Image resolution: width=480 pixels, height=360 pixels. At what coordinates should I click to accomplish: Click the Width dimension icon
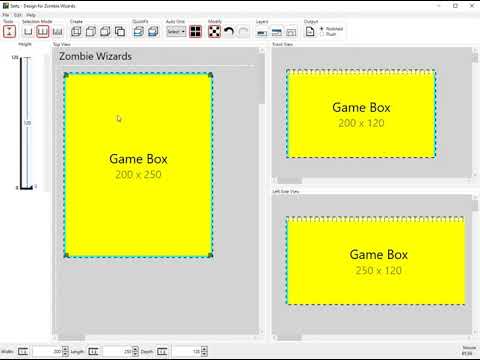[x=23, y=351]
